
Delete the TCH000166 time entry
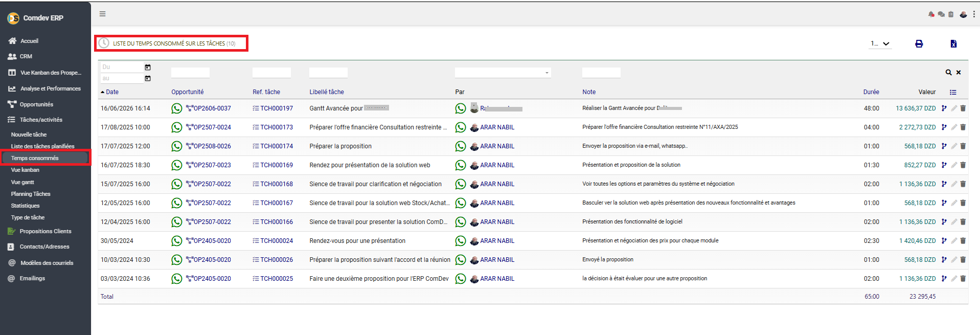pos(963,222)
